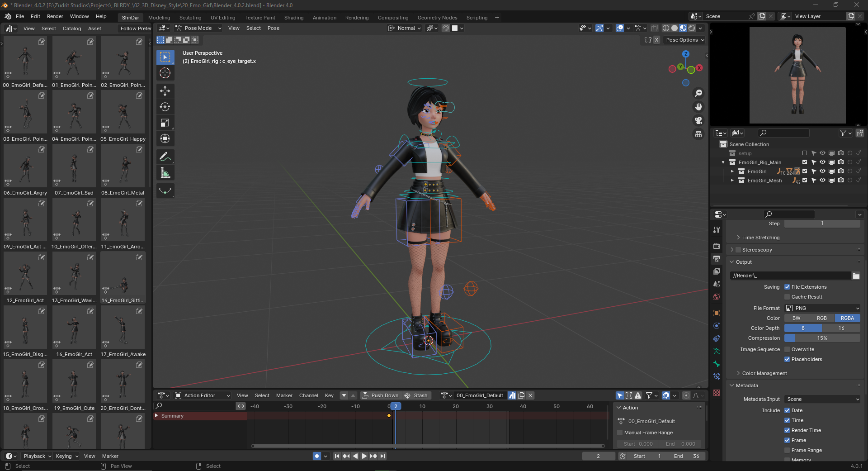
Task: Toggle File Extensions checkbox
Action: pyautogui.click(x=787, y=287)
